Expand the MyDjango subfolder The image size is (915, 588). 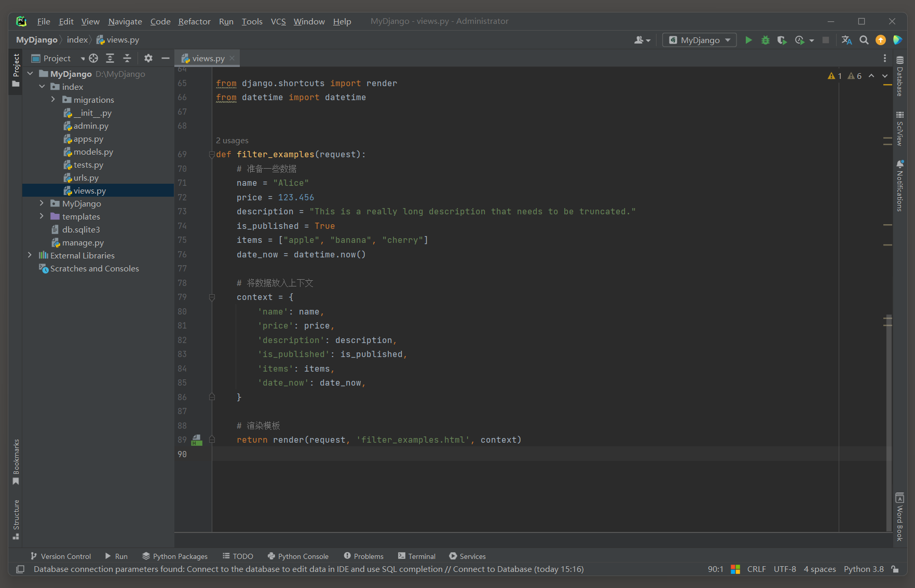(x=42, y=203)
